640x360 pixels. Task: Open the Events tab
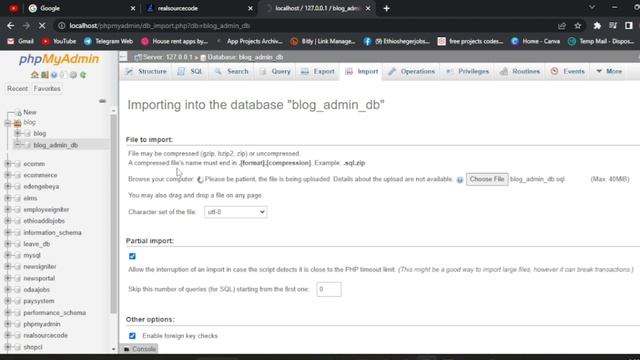pyautogui.click(x=568, y=71)
